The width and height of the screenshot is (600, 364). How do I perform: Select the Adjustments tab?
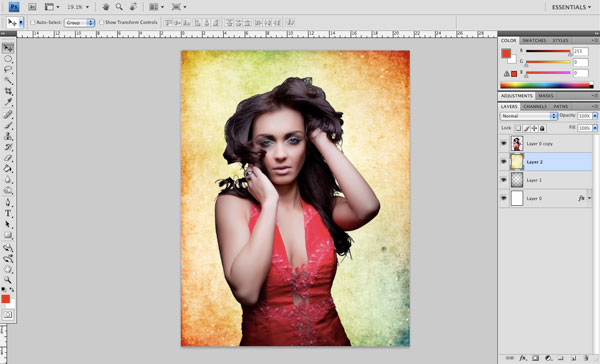[x=517, y=96]
